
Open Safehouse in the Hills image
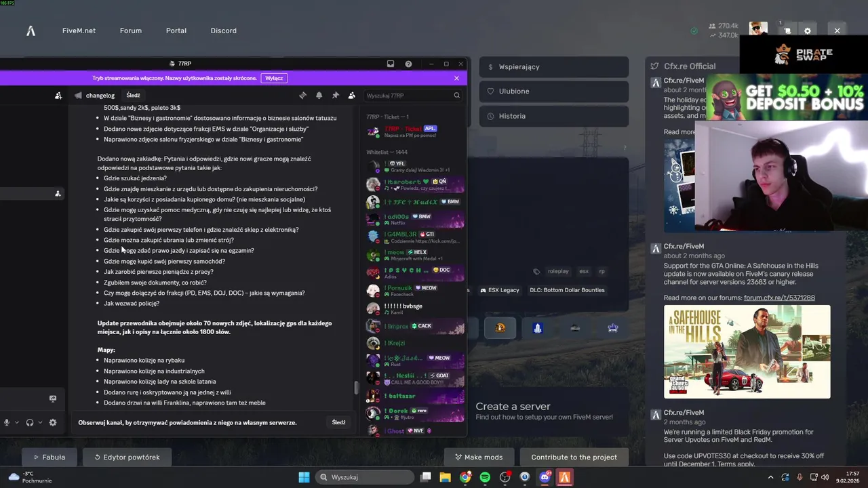747,352
